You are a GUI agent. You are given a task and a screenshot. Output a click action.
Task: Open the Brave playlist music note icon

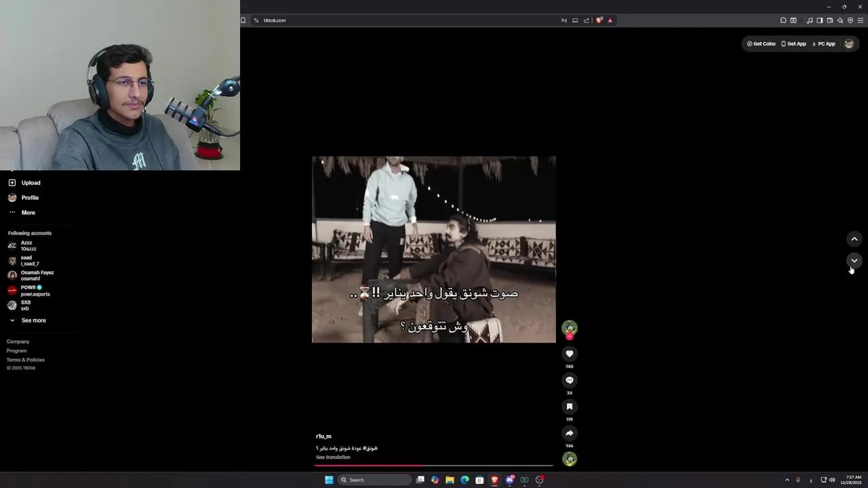tap(810, 20)
